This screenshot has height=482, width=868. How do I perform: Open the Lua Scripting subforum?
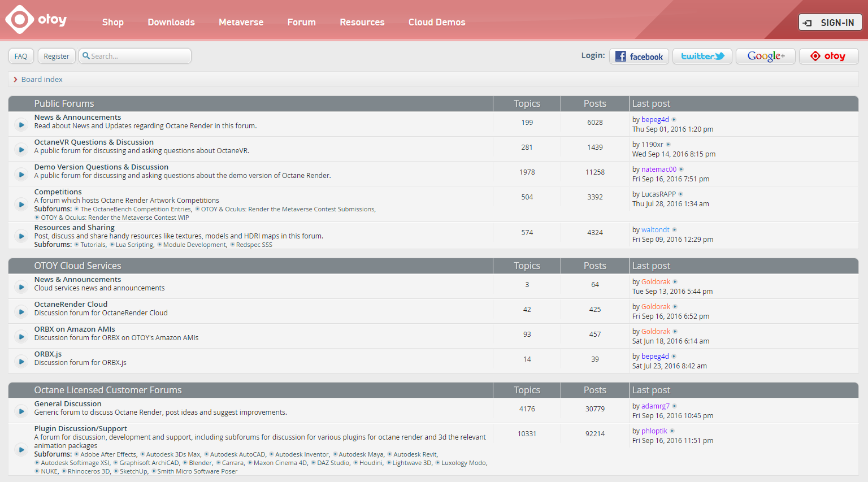tap(134, 245)
